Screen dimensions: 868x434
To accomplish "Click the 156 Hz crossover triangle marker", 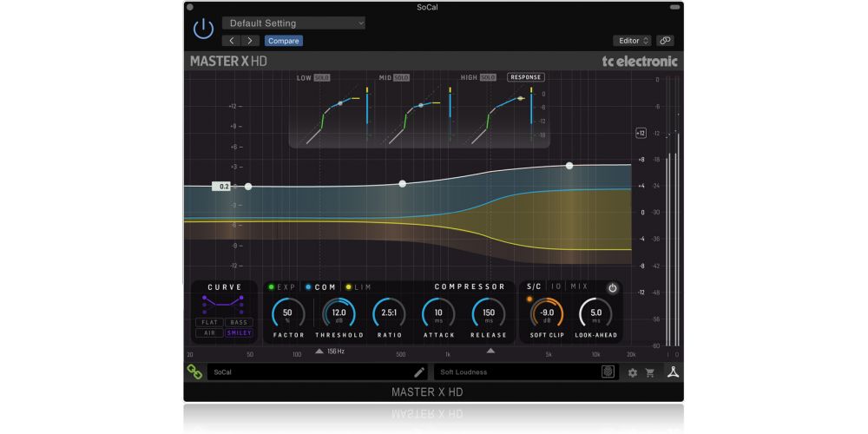I will pos(319,351).
